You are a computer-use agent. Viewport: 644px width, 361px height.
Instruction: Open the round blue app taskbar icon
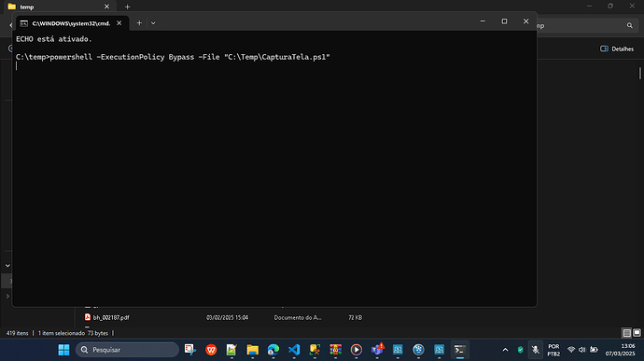pos(418,350)
